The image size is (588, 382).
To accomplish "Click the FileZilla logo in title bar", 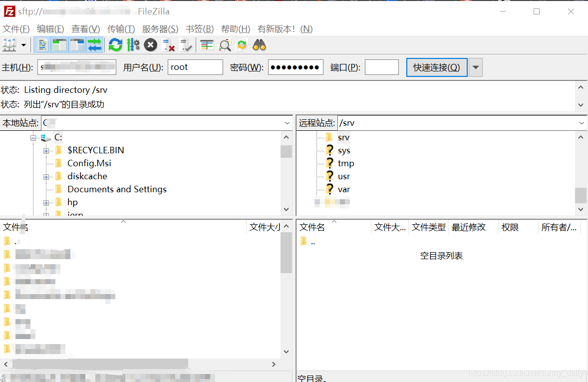I will coord(10,11).
